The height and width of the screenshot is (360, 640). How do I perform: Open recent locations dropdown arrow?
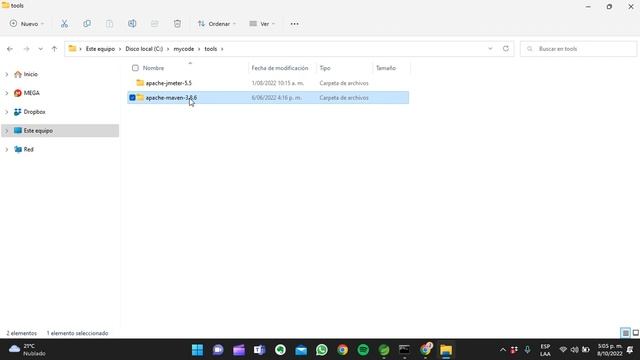pos(40,49)
